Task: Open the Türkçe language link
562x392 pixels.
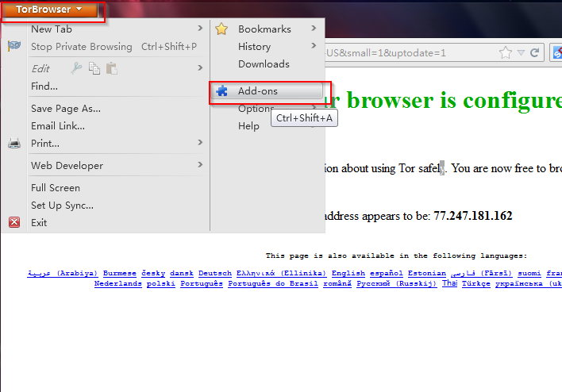Action: pos(476,283)
